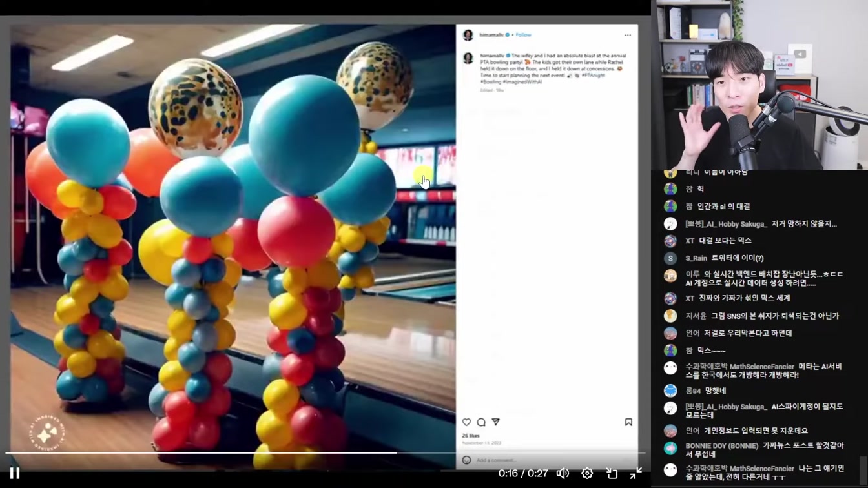Click header profile avatar of himamaliv

(468, 35)
